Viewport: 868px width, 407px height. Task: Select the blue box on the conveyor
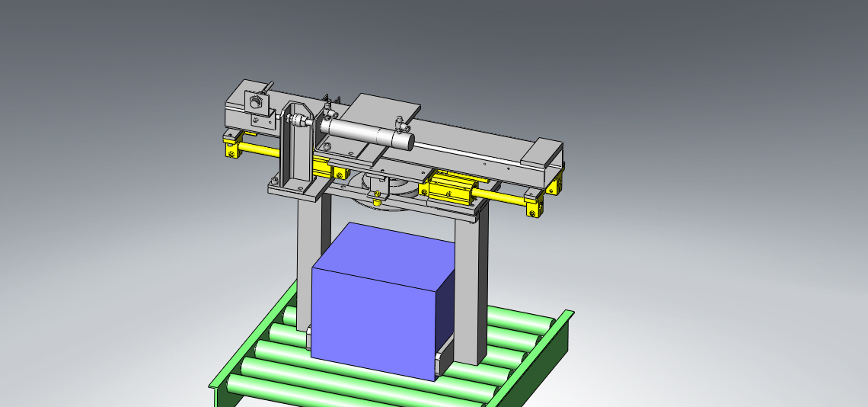(x=382, y=302)
